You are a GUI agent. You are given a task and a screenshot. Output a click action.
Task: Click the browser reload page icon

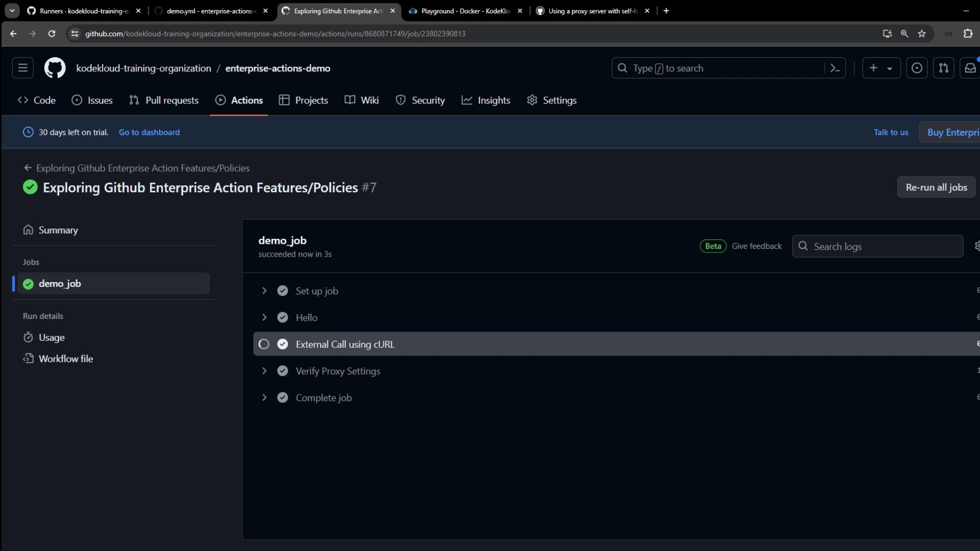point(52,34)
